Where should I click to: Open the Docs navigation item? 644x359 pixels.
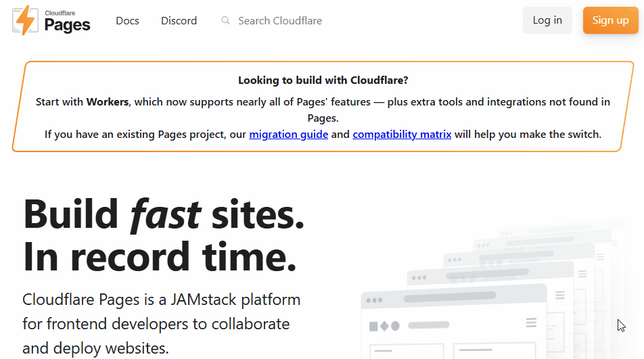(127, 21)
